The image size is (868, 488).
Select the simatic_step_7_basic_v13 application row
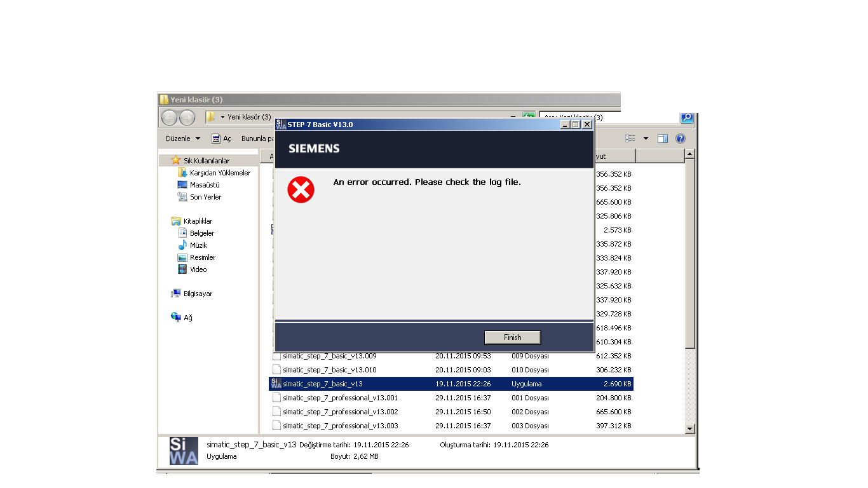pyautogui.click(x=451, y=384)
